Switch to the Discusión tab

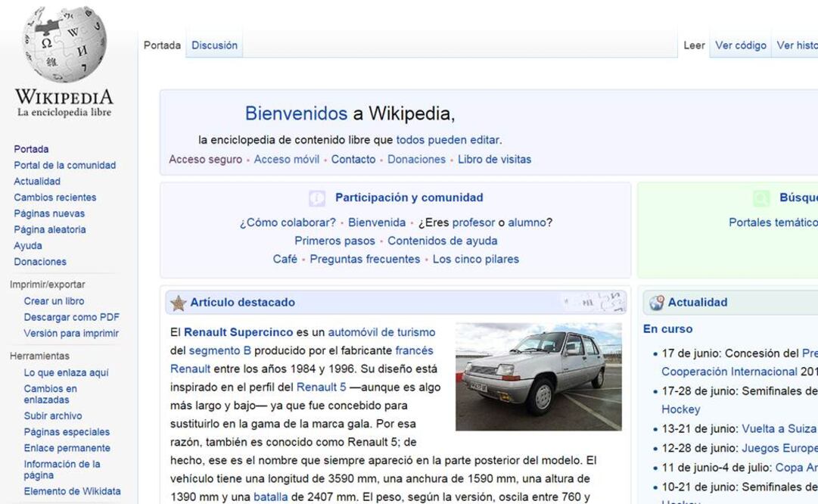pos(214,45)
